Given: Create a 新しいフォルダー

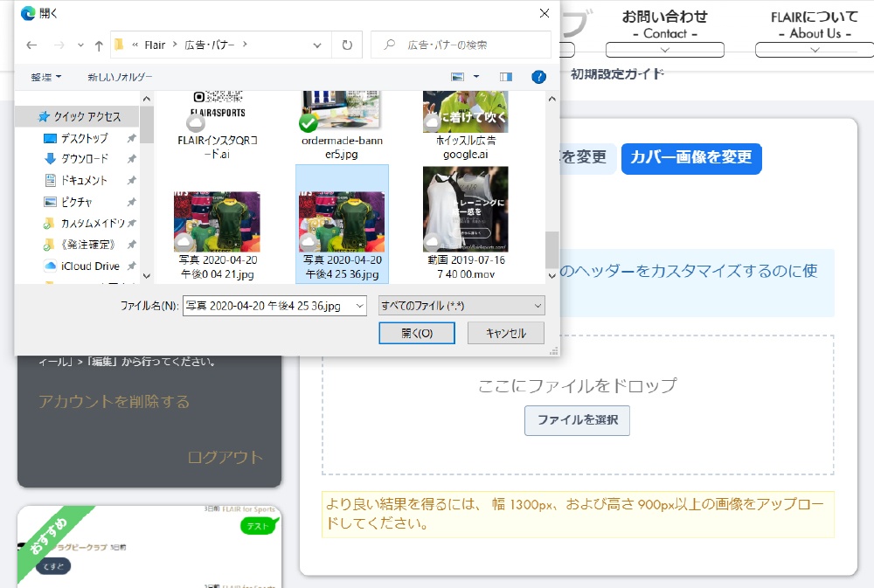Looking at the screenshot, I should coord(120,77).
